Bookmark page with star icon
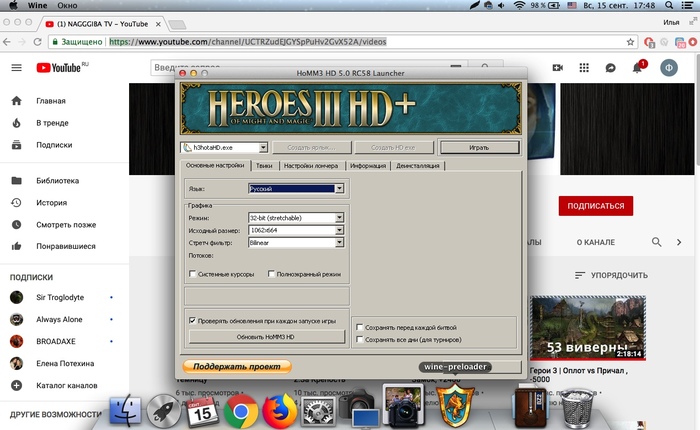Screen dimensions: 700x430 (x=630, y=42)
